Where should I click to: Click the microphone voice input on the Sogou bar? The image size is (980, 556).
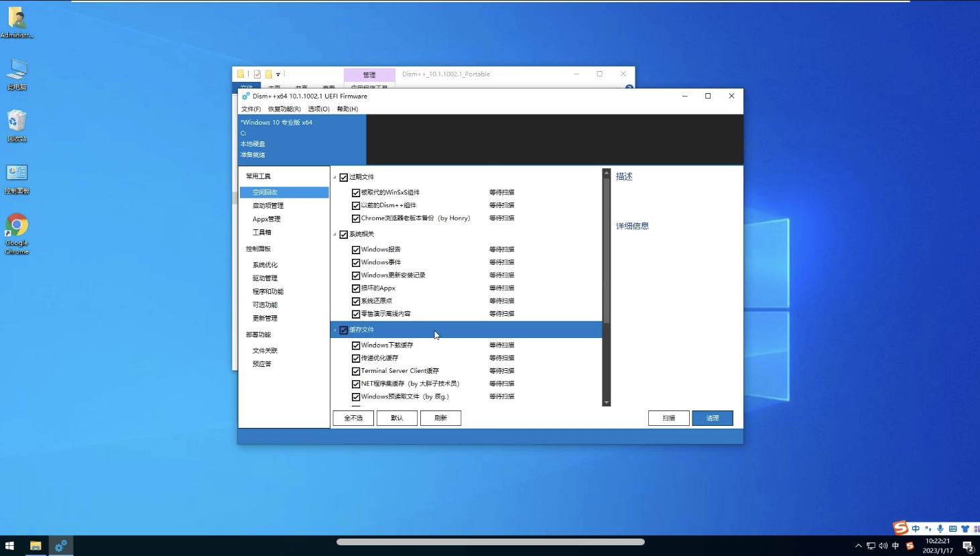coord(940,529)
